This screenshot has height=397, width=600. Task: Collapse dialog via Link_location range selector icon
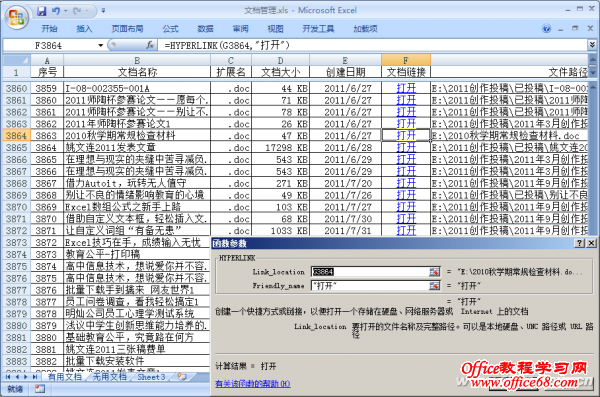pyautogui.click(x=434, y=272)
